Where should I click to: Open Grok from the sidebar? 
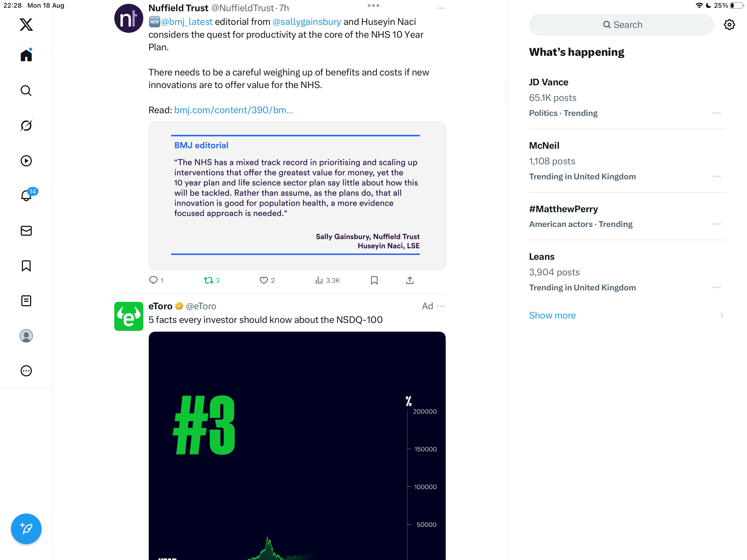point(26,126)
